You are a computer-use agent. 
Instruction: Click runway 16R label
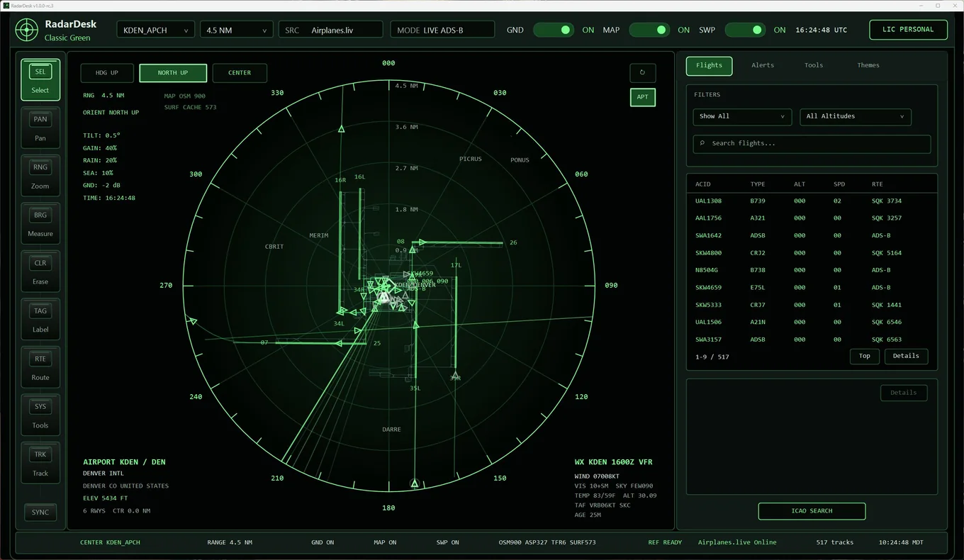click(340, 180)
